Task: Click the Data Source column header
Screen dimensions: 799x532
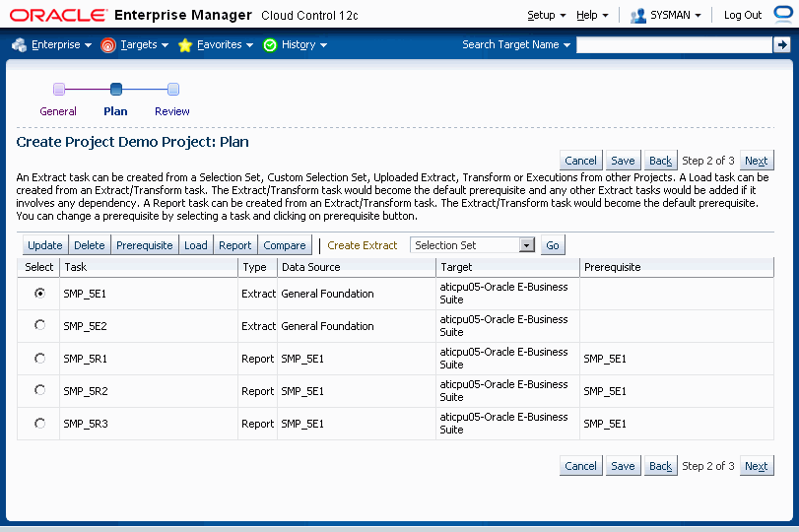Action: coord(357,267)
